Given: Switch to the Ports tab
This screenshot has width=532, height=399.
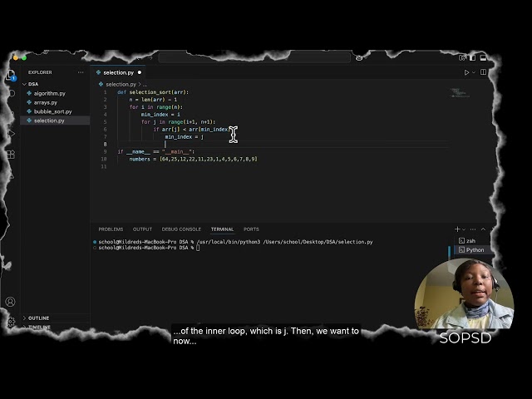Looking at the screenshot, I should tap(251, 229).
